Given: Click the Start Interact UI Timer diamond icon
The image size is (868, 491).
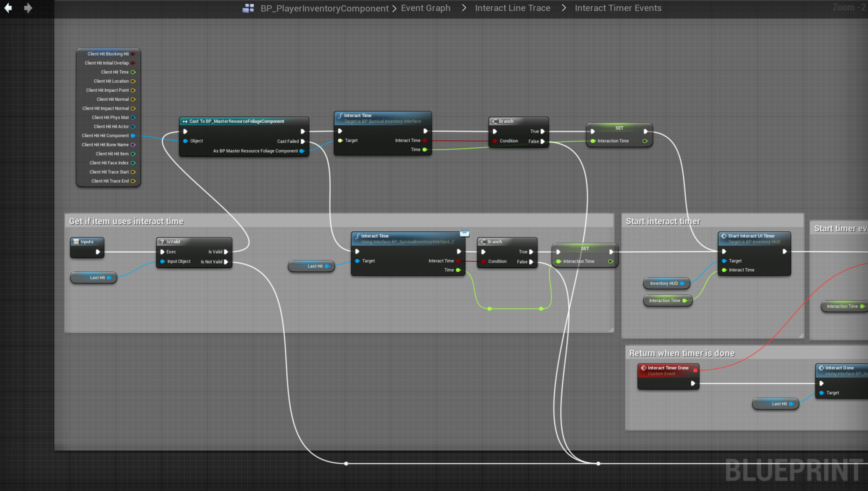Looking at the screenshot, I should 724,236.
